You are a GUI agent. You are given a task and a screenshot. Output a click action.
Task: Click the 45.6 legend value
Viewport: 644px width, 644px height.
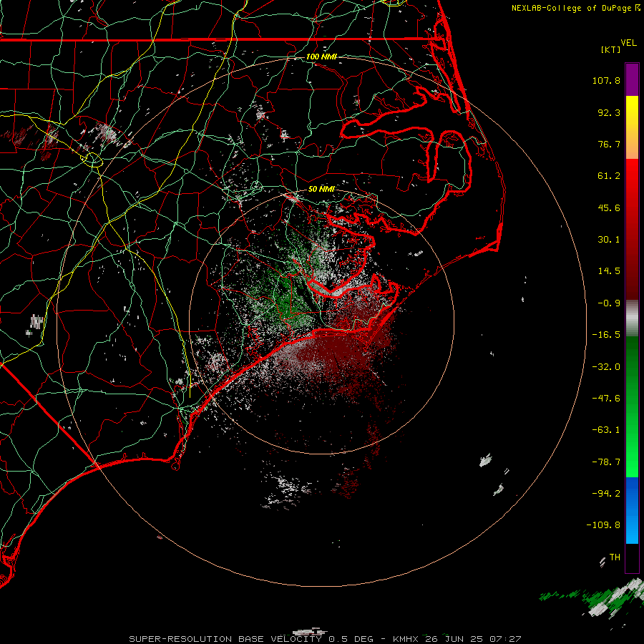(609, 208)
